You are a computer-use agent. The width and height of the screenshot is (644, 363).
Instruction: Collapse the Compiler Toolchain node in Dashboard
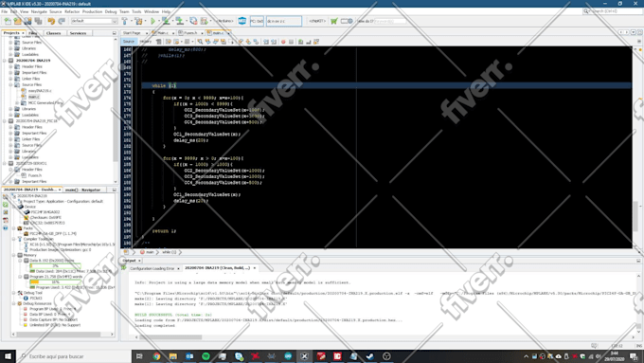[x=14, y=239]
